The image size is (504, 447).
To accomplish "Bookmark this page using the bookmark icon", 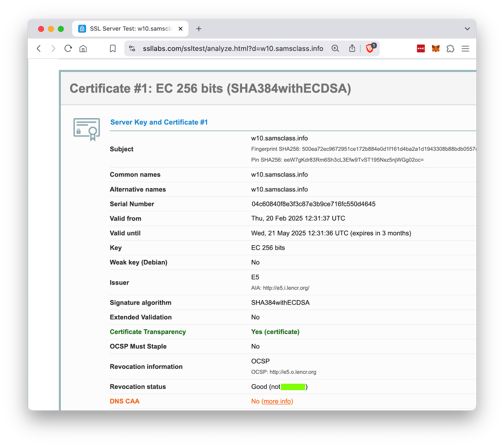I will pos(113,48).
